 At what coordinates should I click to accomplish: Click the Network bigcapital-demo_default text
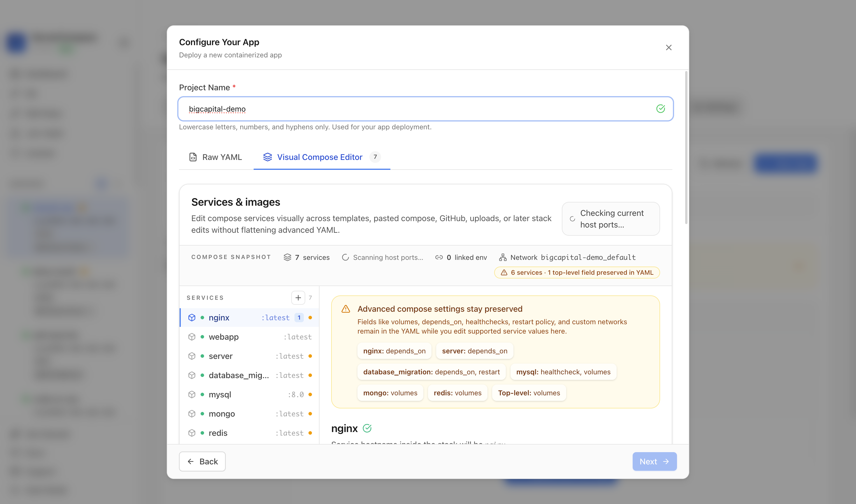pos(573,257)
